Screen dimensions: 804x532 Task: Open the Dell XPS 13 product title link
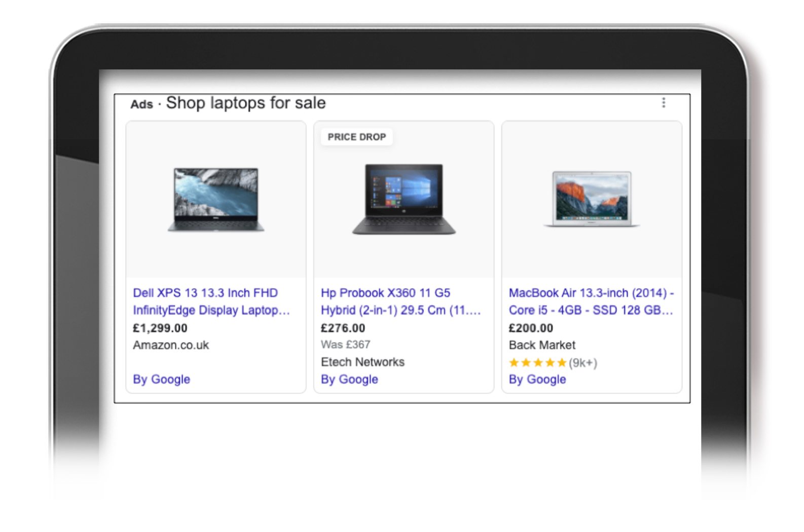click(211, 301)
